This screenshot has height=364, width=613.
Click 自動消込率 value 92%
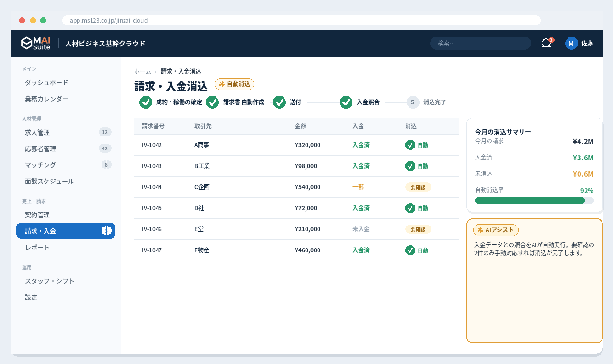587,191
